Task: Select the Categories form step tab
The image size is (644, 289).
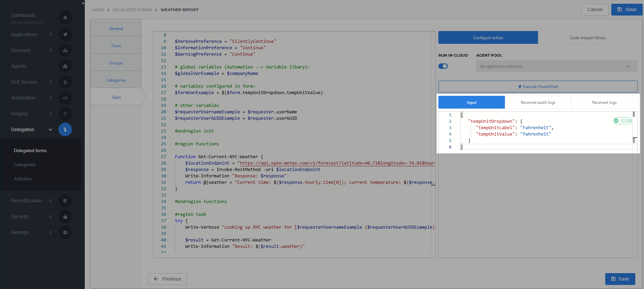Action: (116, 80)
